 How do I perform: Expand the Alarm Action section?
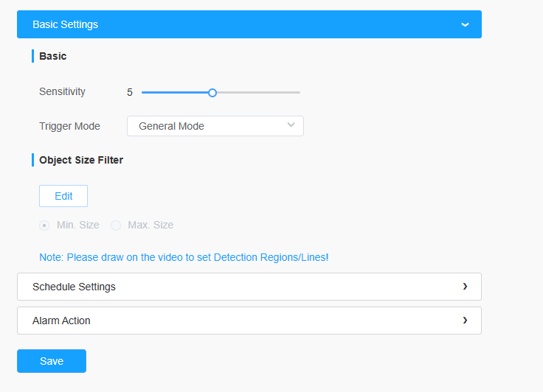[x=249, y=321]
